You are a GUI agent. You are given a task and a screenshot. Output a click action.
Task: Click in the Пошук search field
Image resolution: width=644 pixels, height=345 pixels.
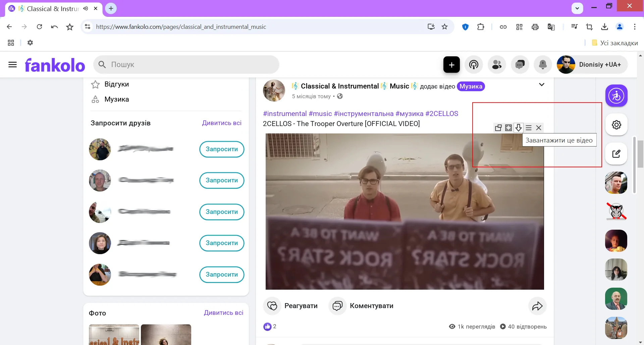[191, 65]
